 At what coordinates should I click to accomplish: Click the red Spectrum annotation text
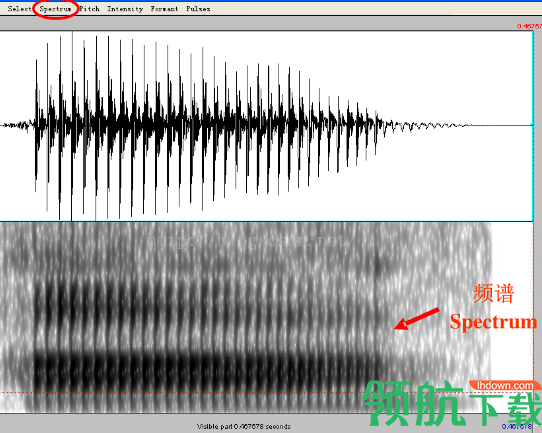(493, 322)
